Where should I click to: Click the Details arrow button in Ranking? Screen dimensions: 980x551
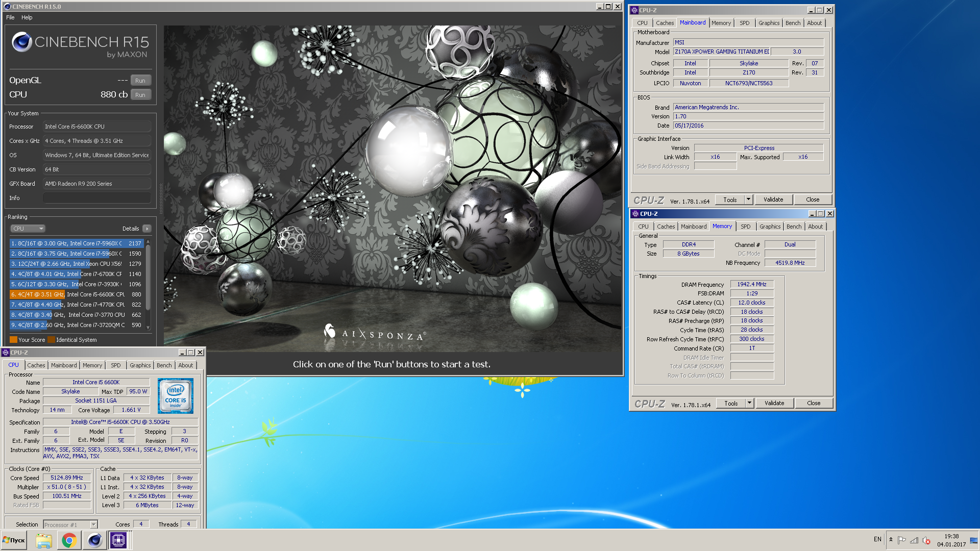pos(147,229)
